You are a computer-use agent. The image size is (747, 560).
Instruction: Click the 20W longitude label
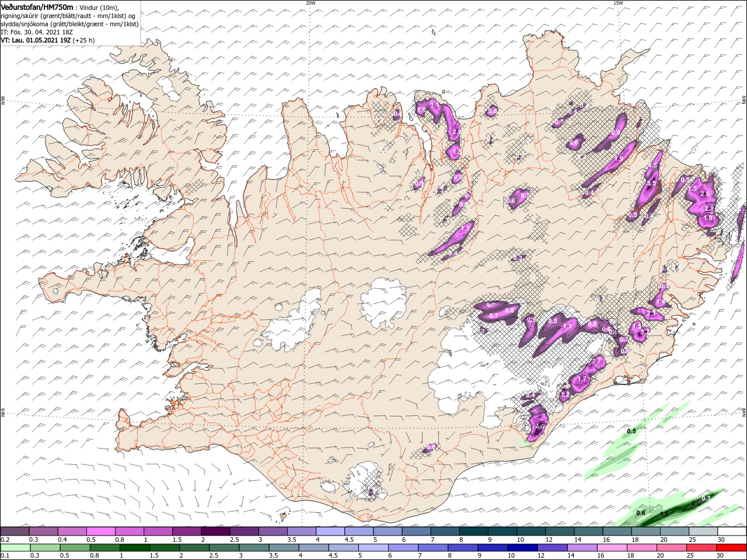point(310,3)
